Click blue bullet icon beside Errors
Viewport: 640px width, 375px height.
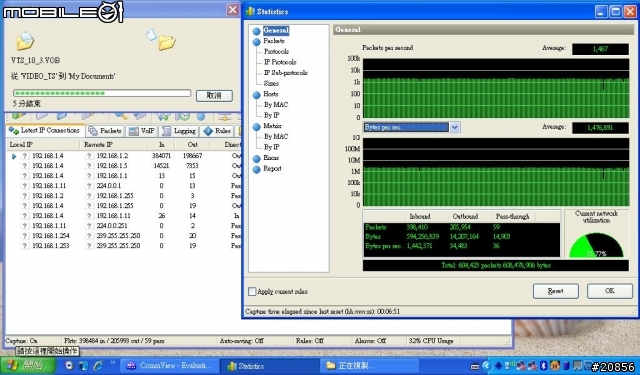coord(256,158)
